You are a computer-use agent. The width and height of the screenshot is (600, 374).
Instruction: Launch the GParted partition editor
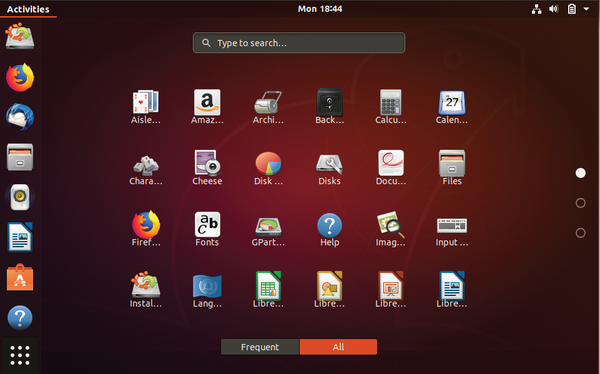[268, 226]
